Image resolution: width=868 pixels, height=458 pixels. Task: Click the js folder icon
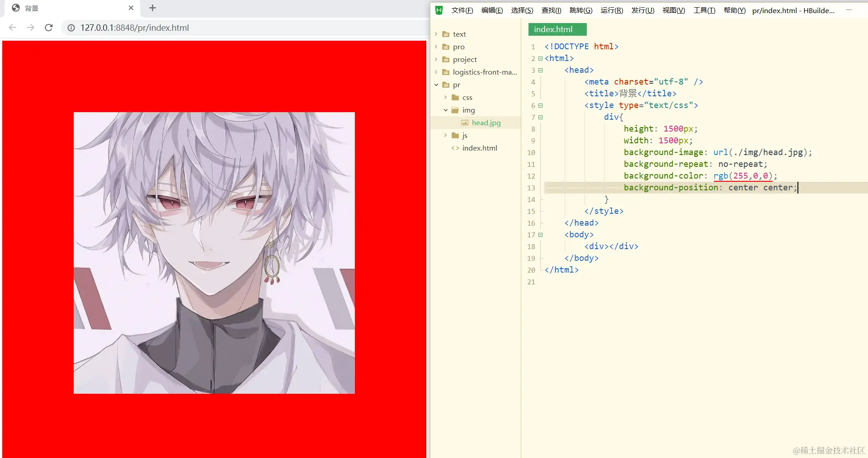[455, 135]
